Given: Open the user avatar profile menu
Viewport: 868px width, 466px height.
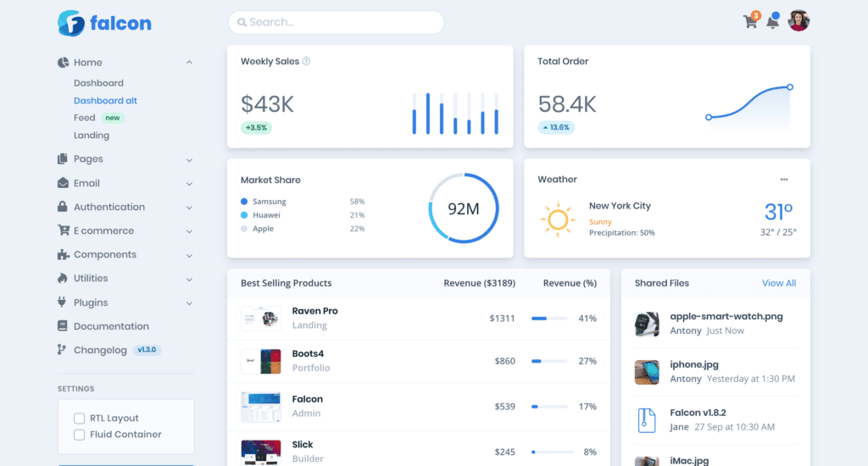Looking at the screenshot, I should click(798, 21).
